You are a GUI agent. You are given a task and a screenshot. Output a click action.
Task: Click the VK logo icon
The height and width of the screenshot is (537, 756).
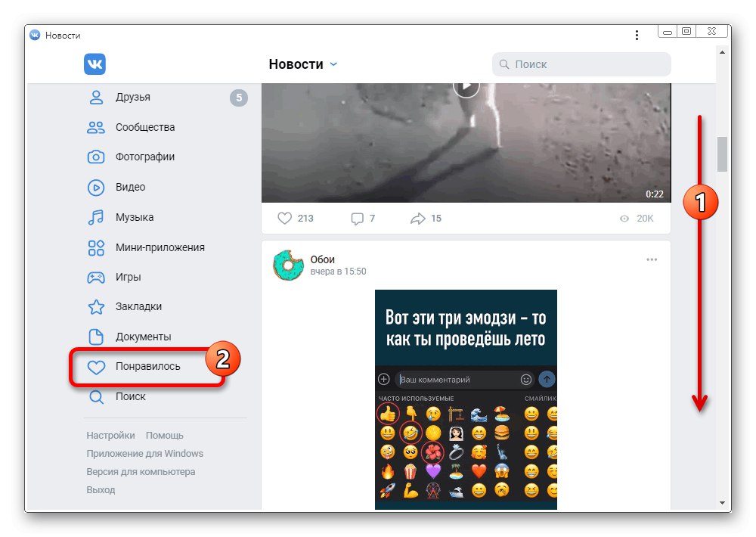pos(94,64)
